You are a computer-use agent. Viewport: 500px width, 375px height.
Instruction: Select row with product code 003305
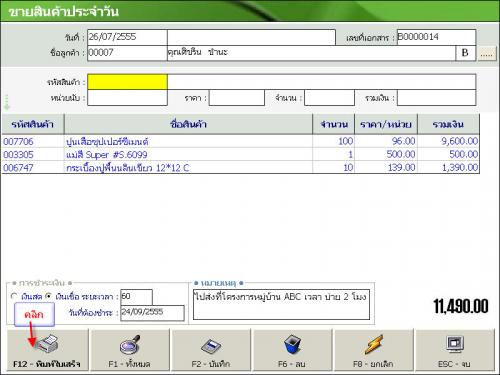[x=241, y=154]
